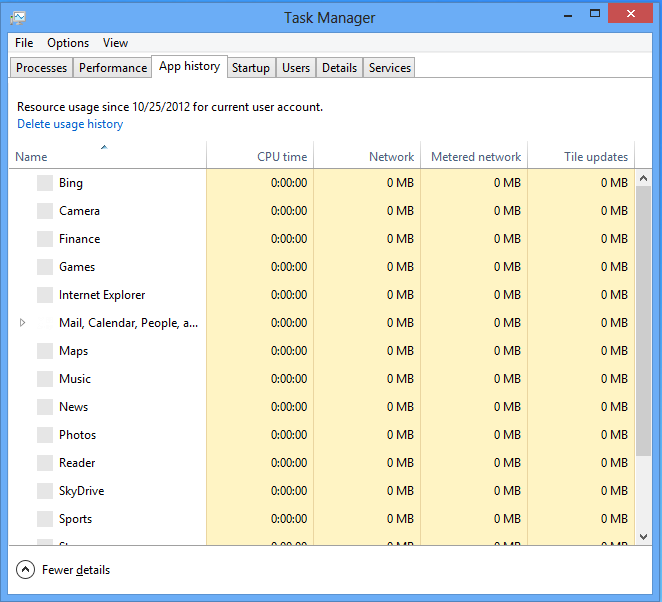Click the Delete usage history link
662x602 pixels.
click(x=70, y=124)
